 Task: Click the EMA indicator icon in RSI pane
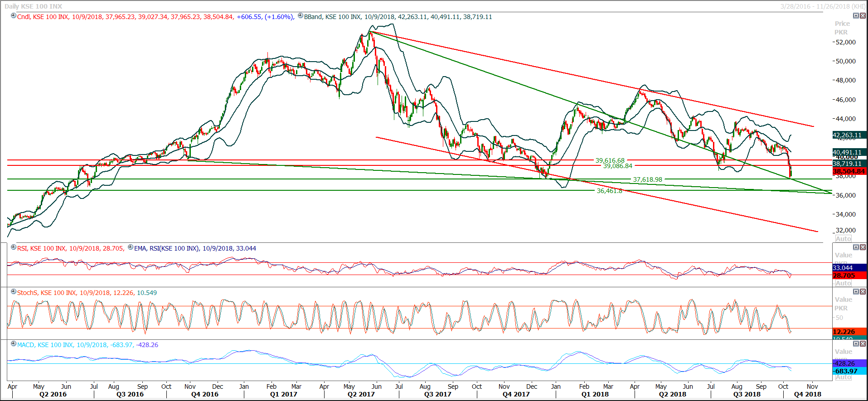tap(131, 247)
